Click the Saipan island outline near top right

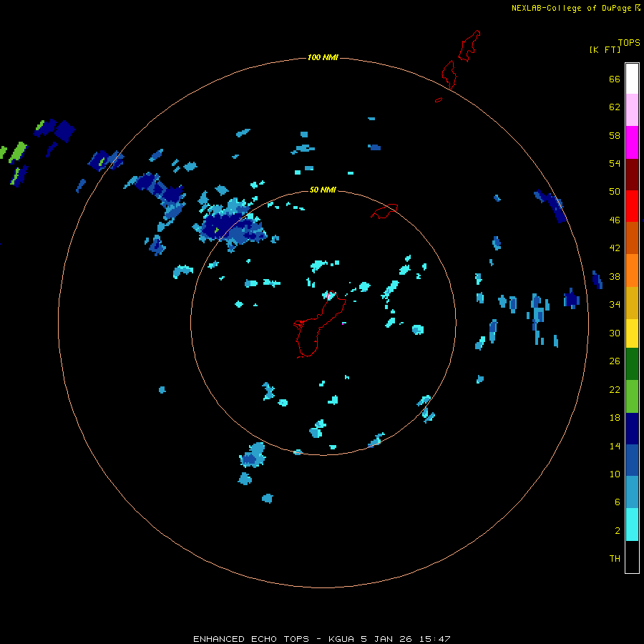469,46
